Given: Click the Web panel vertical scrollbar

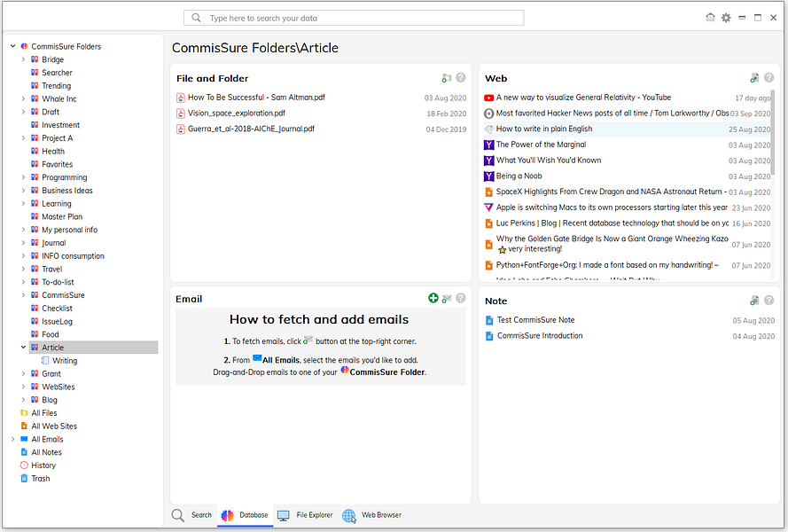Looking at the screenshot, I should click(x=772, y=133).
